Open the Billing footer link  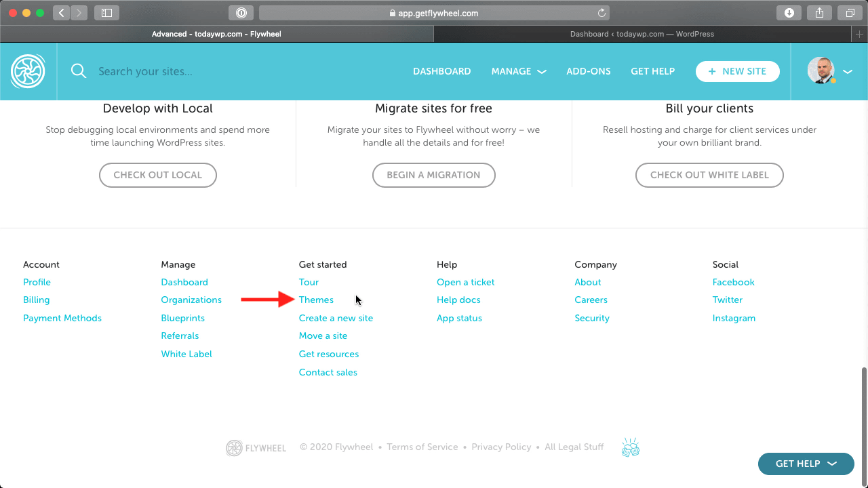[36, 300]
